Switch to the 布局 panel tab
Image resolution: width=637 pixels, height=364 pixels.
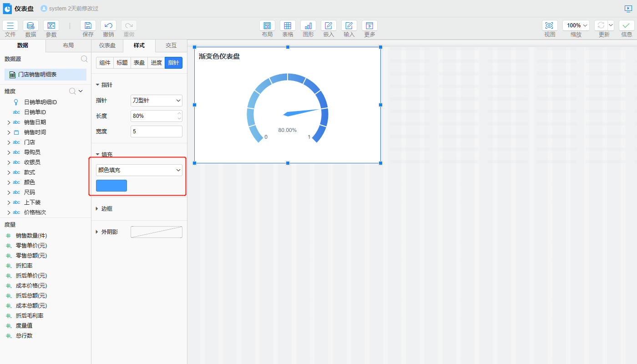68,45
